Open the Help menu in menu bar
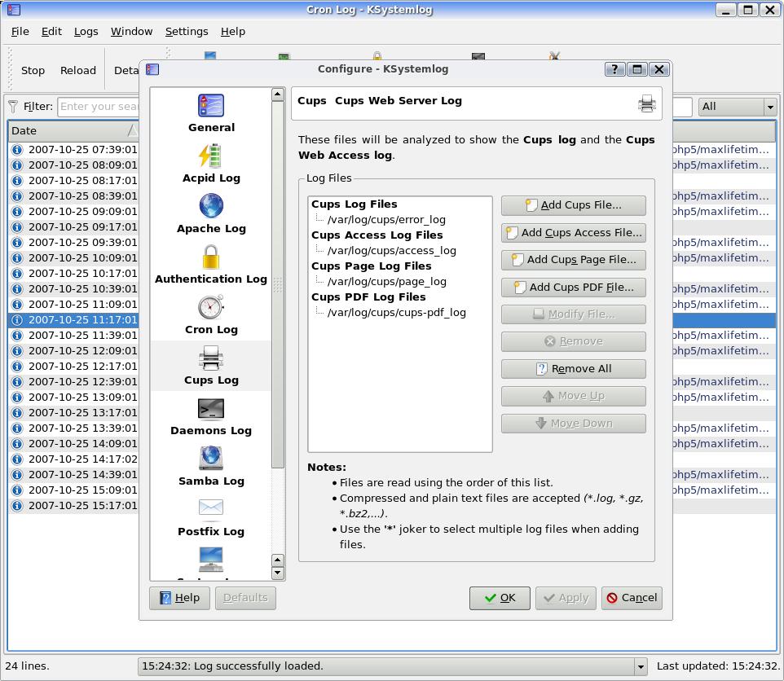 pos(233,32)
